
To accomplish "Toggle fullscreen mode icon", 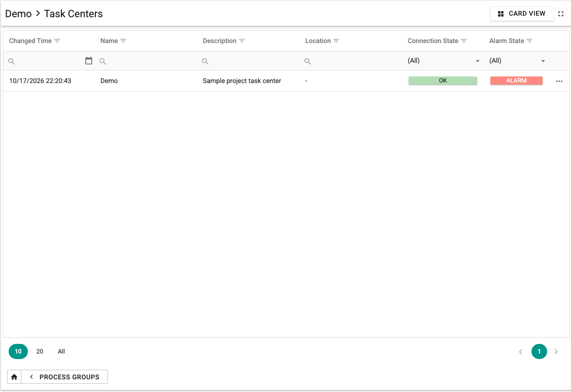I will (561, 14).
